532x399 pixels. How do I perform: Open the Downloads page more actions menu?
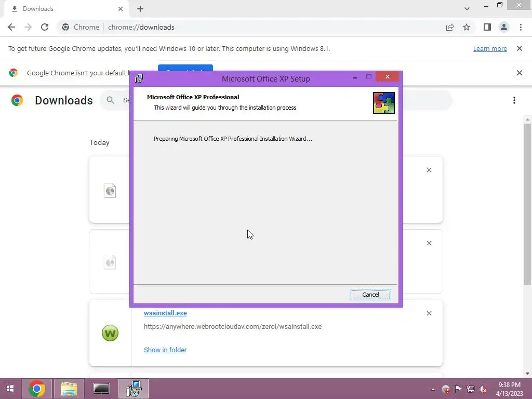point(514,100)
